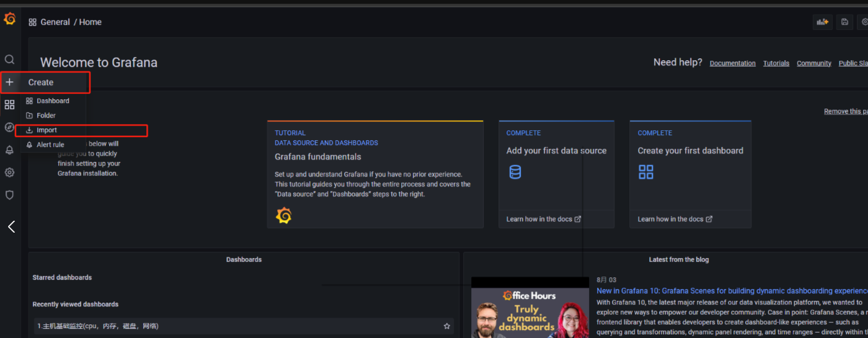Image resolution: width=868 pixels, height=338 pixels.
Task: Click the Office Hours blog thumbnail
Action: [x=530, y=308]
